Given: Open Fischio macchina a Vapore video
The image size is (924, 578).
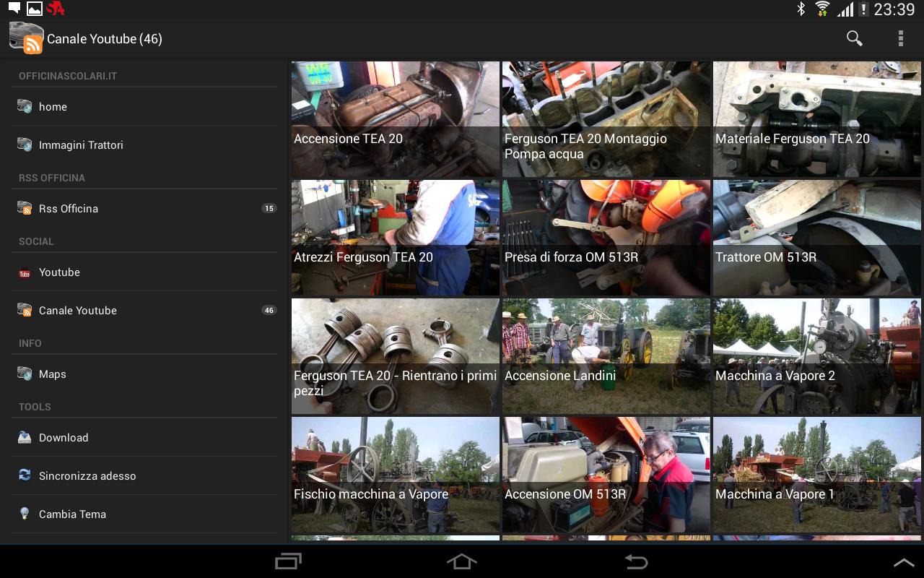Looking at the screenshot, I should tap(396, 475).
